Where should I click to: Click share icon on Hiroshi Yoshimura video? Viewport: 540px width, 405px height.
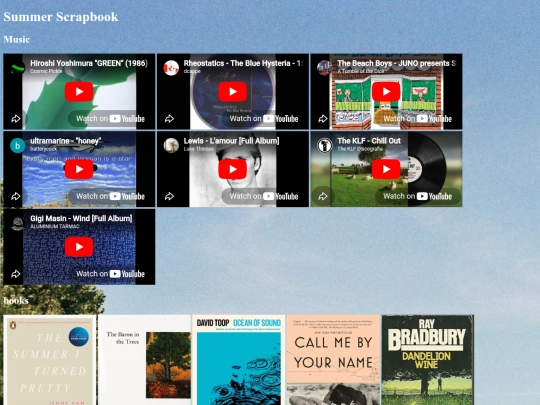pyautogui.click(x=15, y=119)
